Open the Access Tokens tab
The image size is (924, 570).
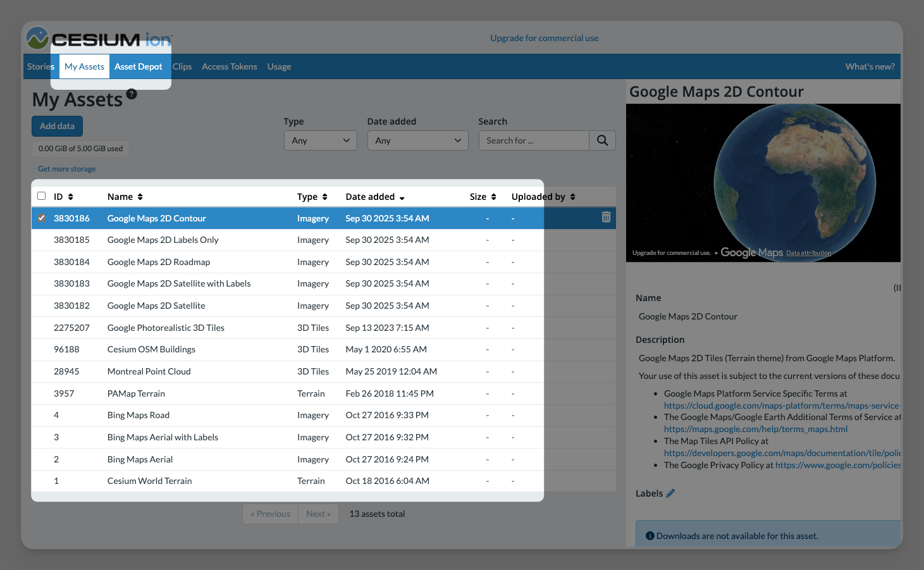point(229,66)
